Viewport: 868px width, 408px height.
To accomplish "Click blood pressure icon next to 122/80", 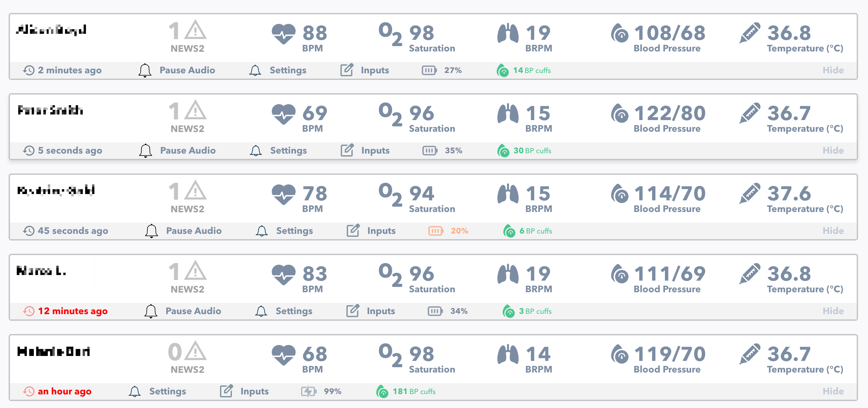I will [619, 113].
